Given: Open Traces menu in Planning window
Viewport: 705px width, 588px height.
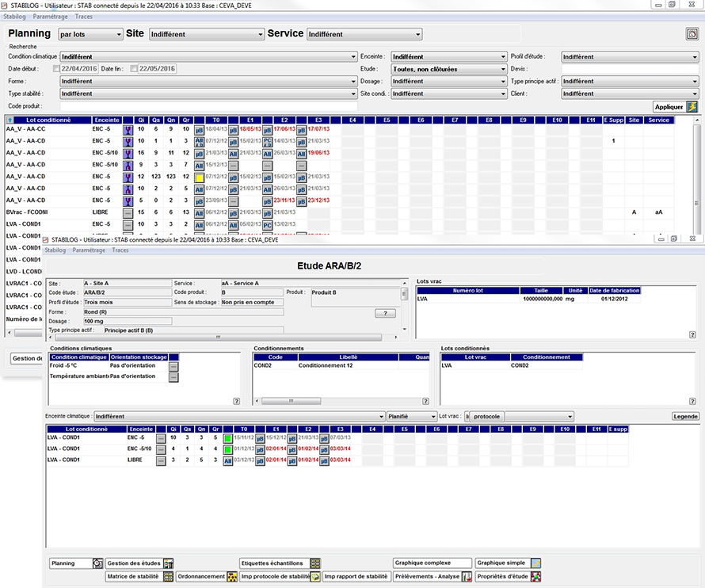Looking at the screenshot, I should (x=84, y=17).
